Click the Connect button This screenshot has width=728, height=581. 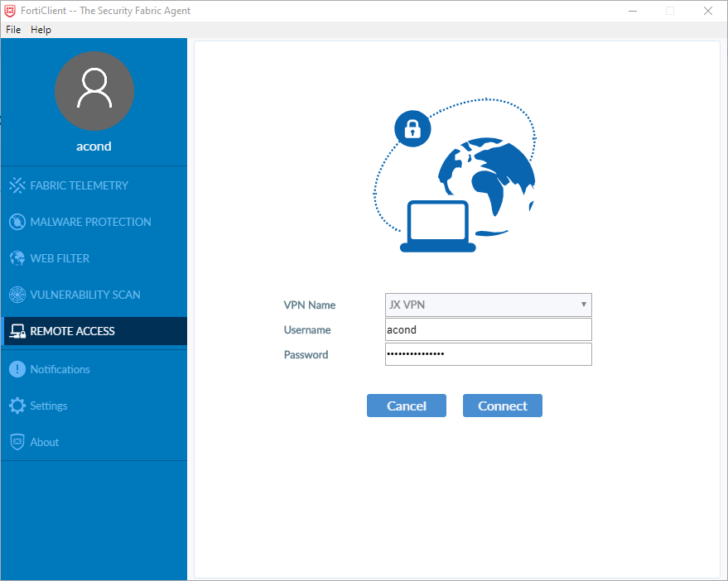[x=503, y=406]
